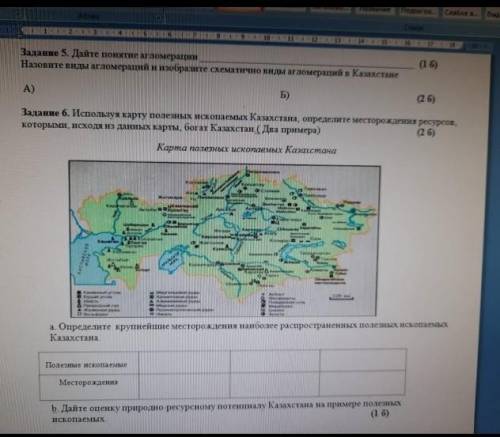Click the last empty cell in 'Месторождения' row
The height and width of the screenshot is (437, 500).
tap(362, 383)
